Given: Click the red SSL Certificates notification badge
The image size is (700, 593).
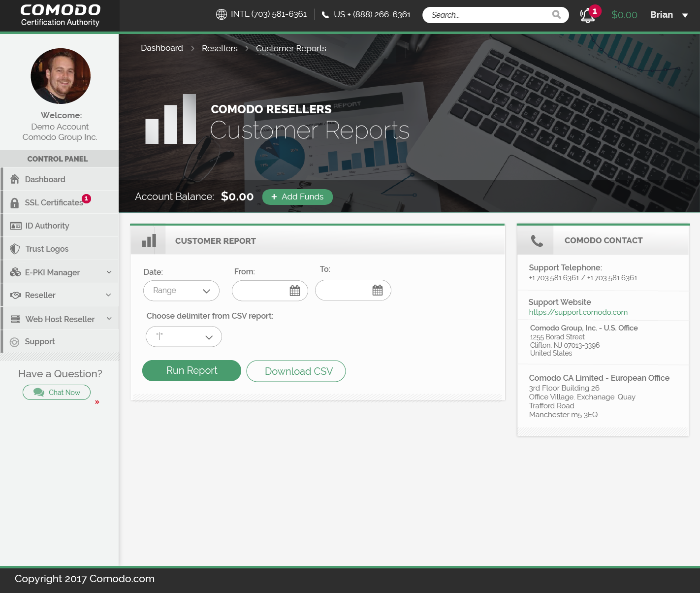Looking at the screenshot, I should point(86,198).
